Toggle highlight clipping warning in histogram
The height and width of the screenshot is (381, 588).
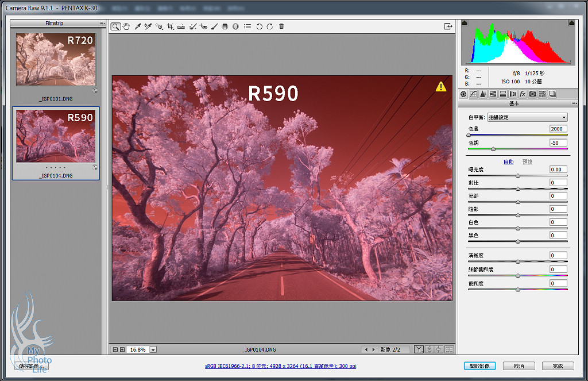pos(571,23)
